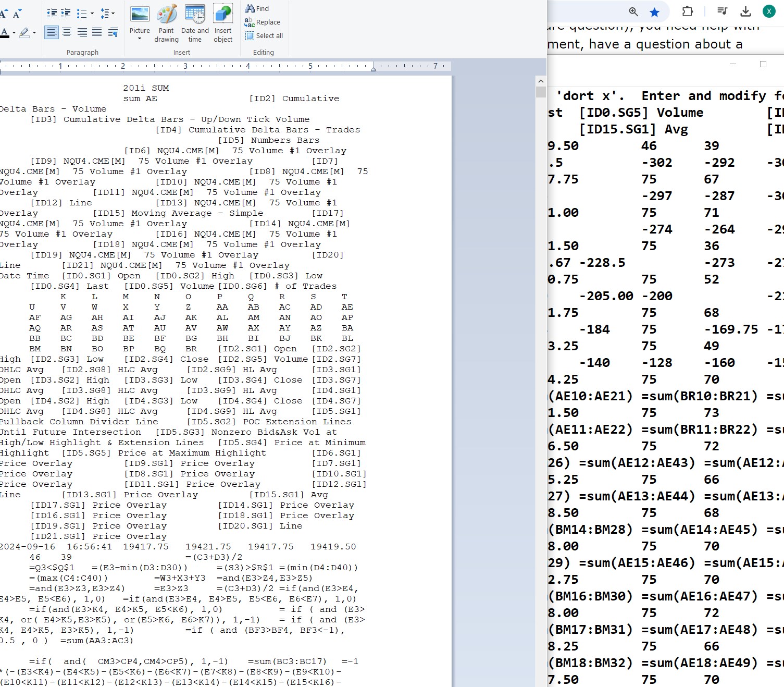Click the browser zoom magnifier icon

633,11
